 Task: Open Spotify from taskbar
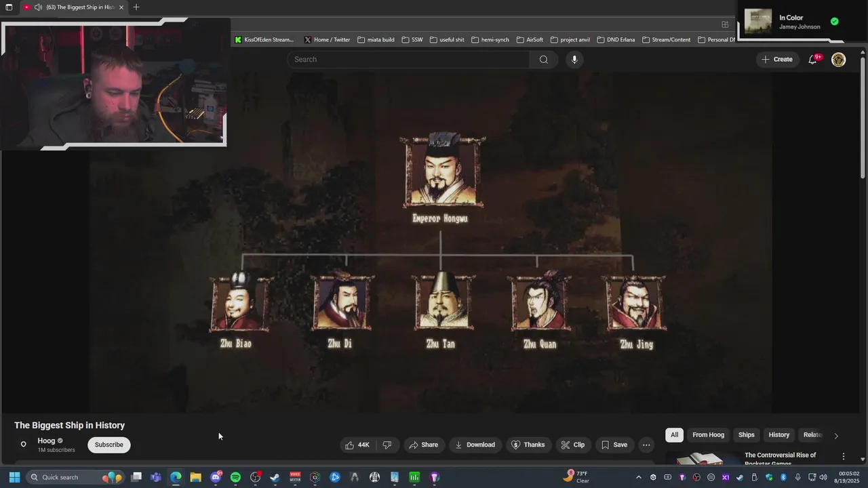[x=235, y=477]
